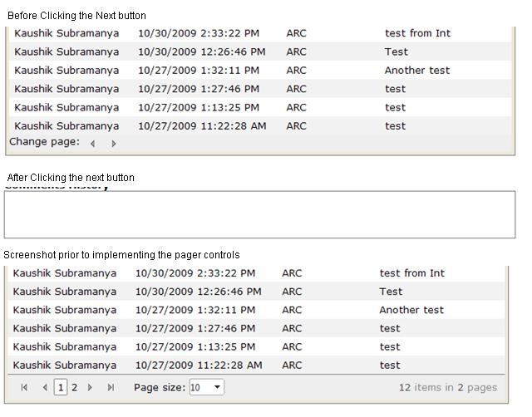The width and height of the screenshot is (532, 417).
Task: Click next page arrow after page 2
Action: coord(90,387)
